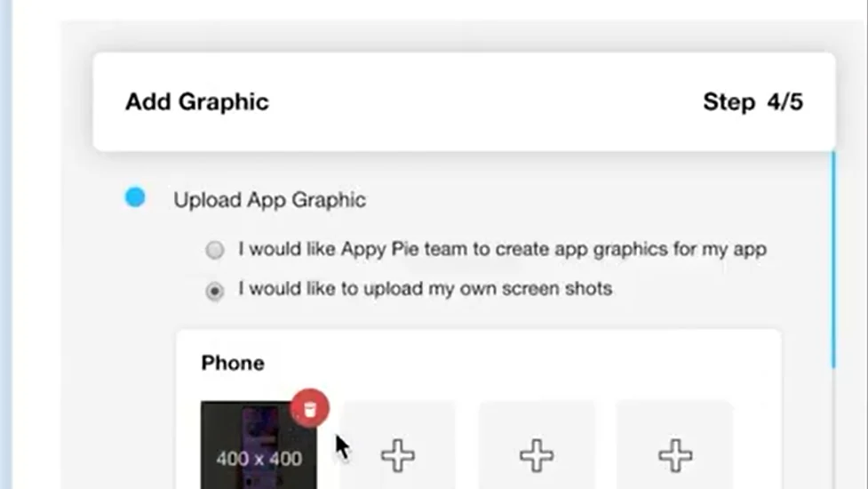
Task: Click the blue vertical scrollbar on right
Action: (833, 260)
